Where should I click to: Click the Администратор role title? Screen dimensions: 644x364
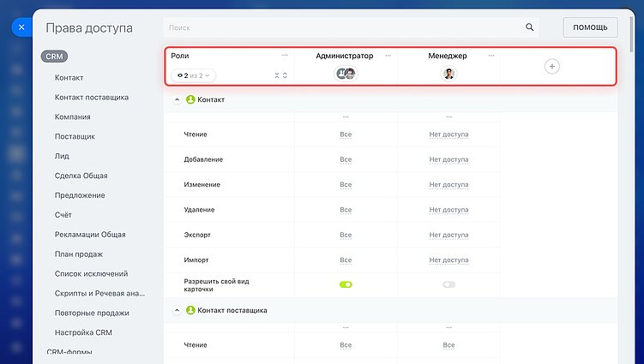pos(345,56)
